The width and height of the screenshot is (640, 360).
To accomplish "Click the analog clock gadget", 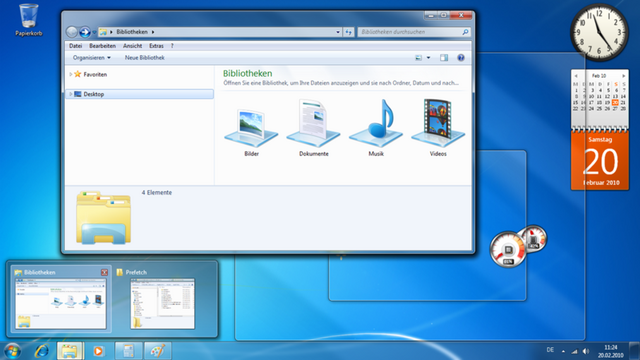I will [x=599, y=33].
